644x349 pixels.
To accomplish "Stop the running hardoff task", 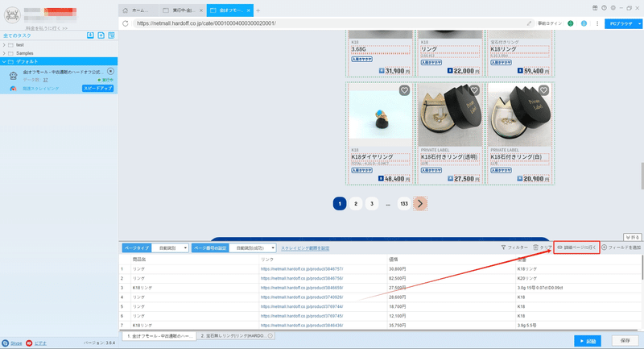I will tap(110, 71).
